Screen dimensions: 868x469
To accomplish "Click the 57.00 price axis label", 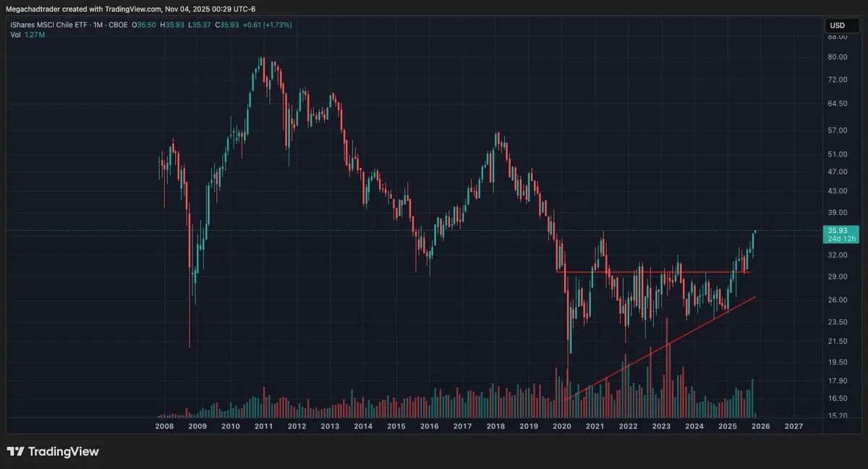I will [838, 130].
